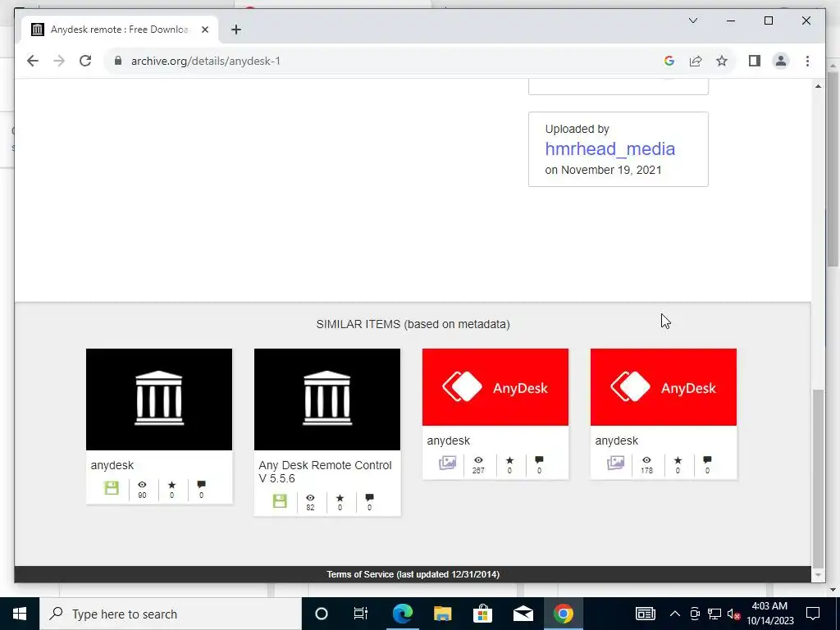The width and height of the screenshot is (840, 630).
Task: Click the scrollbar down arrow
Action: (818, 575)
